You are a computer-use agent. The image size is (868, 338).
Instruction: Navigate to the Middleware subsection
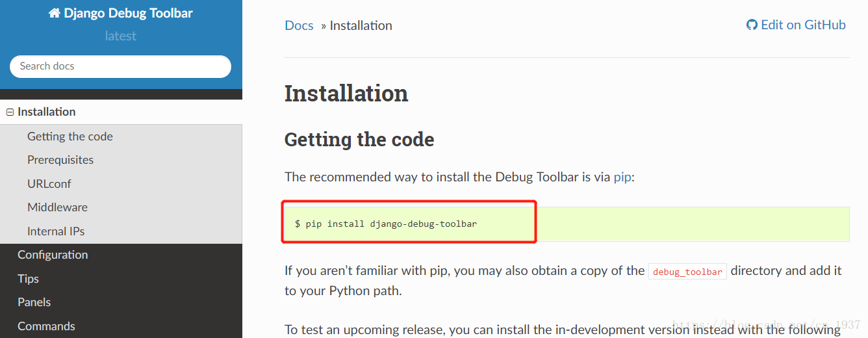[x=57, y=207]
